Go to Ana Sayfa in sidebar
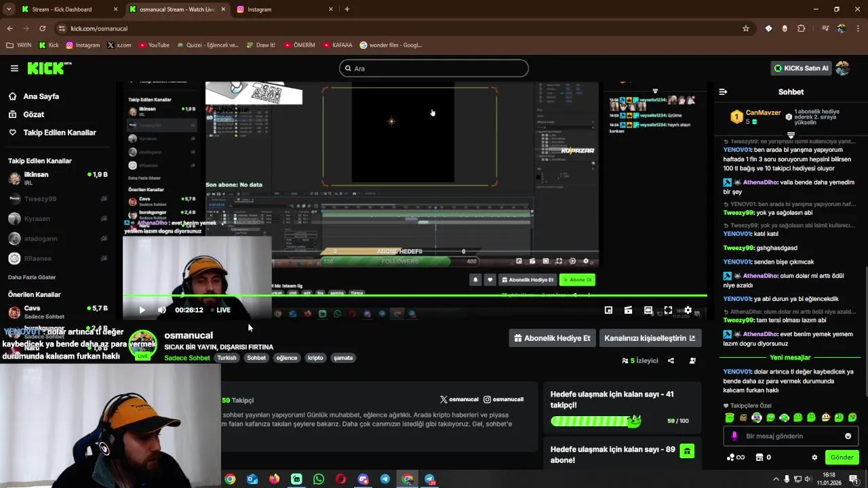The height and width of the screenshot is (488, 868). pyautogui.click(x=41, y=96)
